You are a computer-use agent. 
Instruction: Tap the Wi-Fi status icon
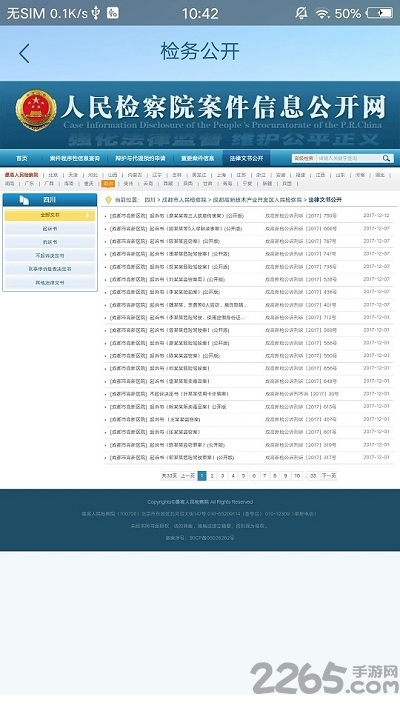pyautogui.click(x=322, y=14)
